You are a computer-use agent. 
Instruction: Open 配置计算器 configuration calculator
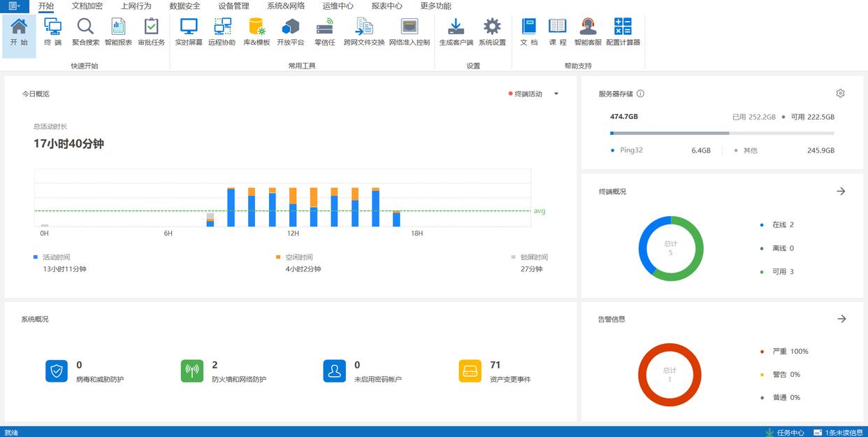[623, 32]
